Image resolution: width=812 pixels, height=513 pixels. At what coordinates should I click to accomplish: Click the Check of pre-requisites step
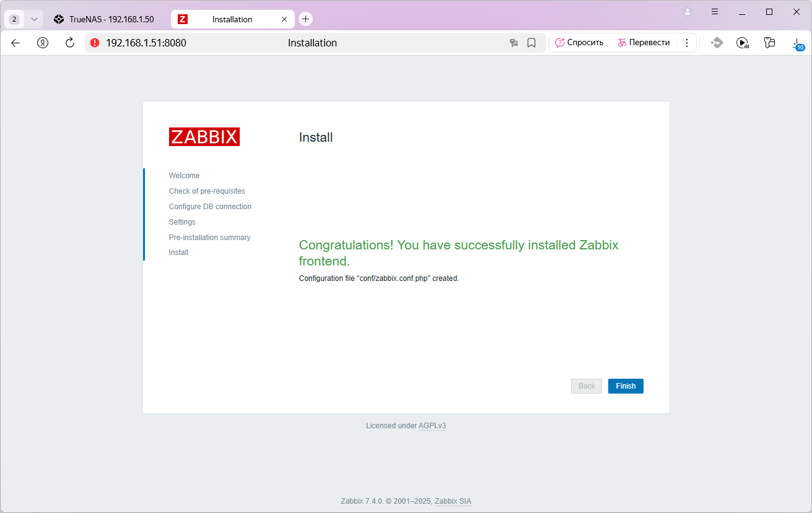[x=207, y=191]
